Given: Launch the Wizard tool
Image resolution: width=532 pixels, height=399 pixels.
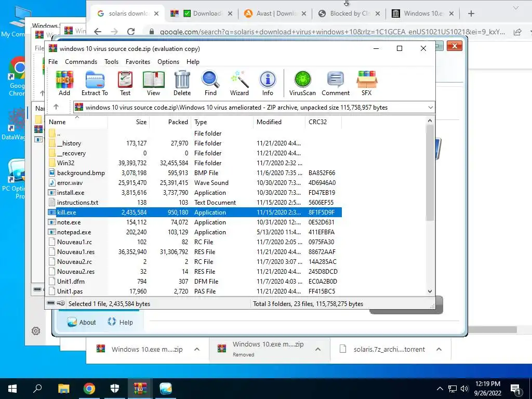Looking at the screenshot, I should pyautogui.click(x=240, y=84).
